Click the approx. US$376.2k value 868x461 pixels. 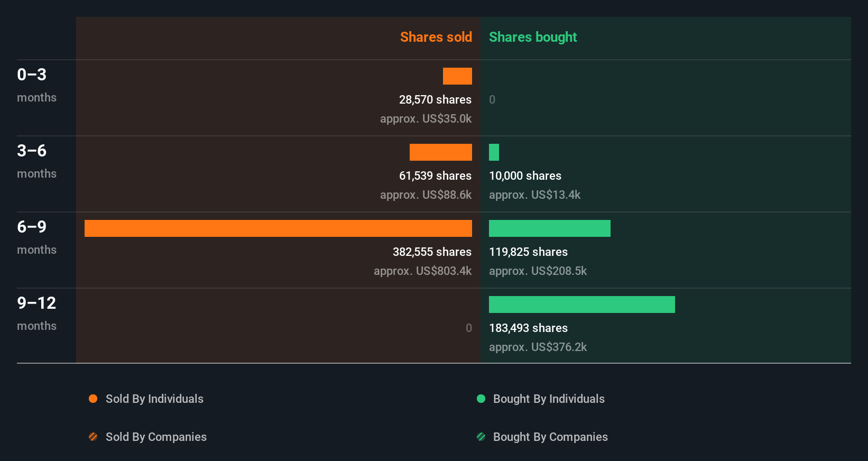(538, 347)
